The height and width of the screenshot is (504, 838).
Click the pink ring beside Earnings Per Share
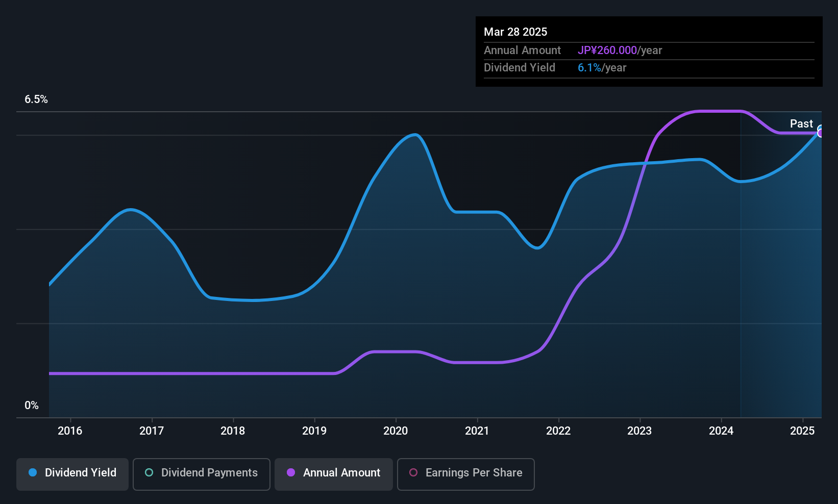[413, 472]
